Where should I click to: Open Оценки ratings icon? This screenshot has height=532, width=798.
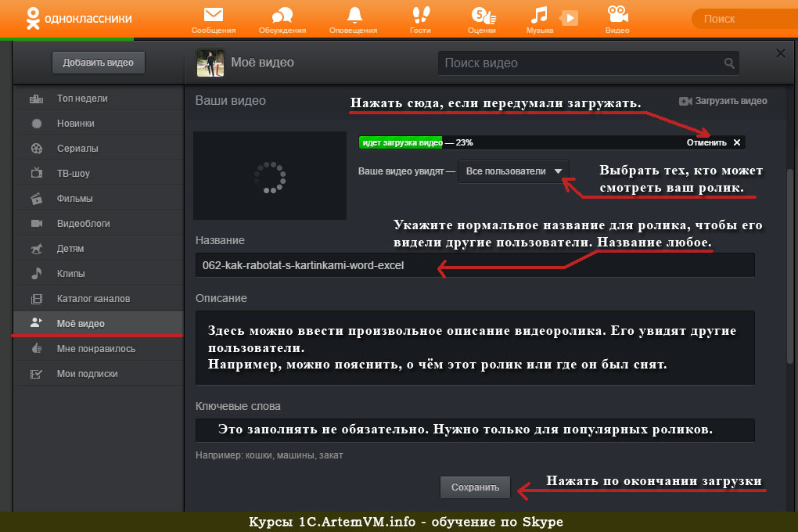(x=481, y=16)
